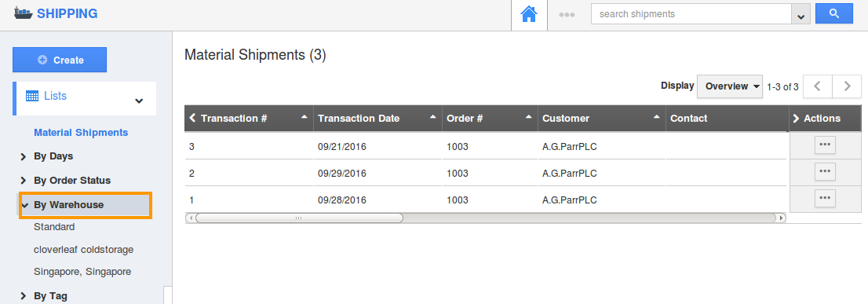Screen dimensions: 868x304
Task: Collapse the Lists section chevron
Action: coord(139,101)
